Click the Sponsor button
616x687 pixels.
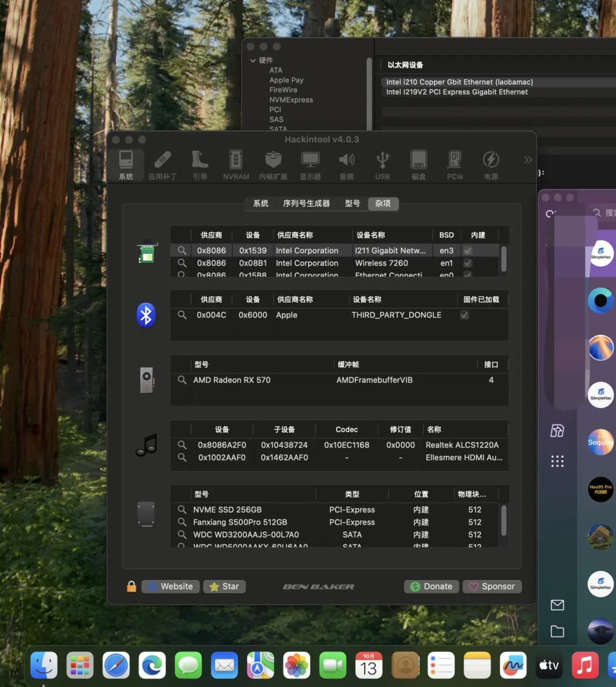click(x=492, y=587)
